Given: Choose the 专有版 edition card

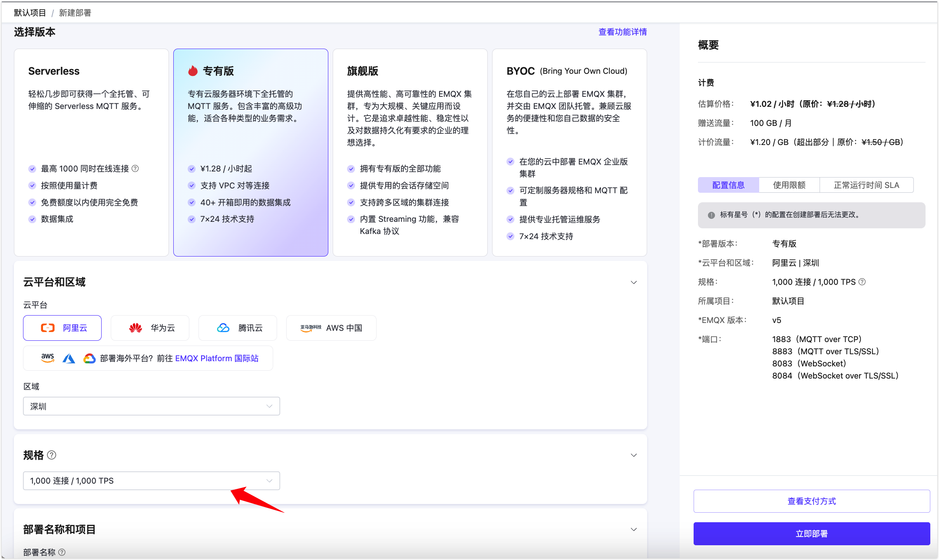Looking at the screenshot, I should coord(251,152).
